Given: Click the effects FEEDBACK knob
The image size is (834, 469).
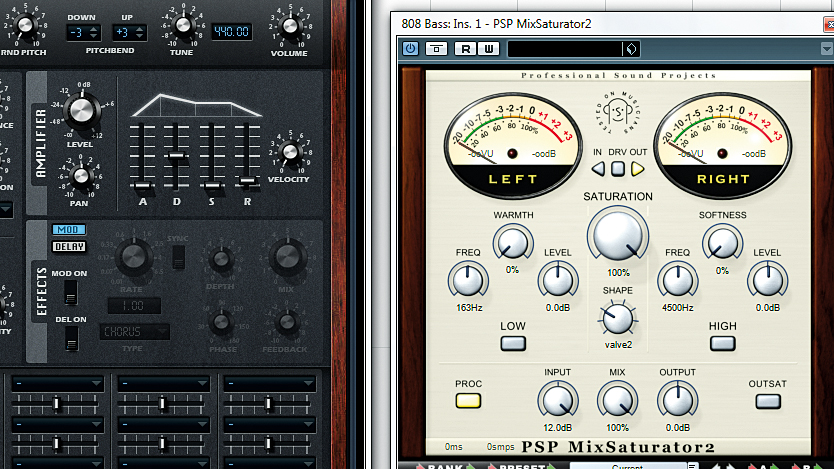Looking at the screenshot, I should [287, 322].
